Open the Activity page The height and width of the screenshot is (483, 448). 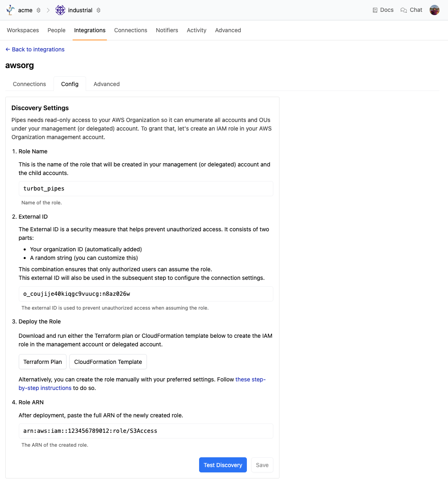pos(197,30)
